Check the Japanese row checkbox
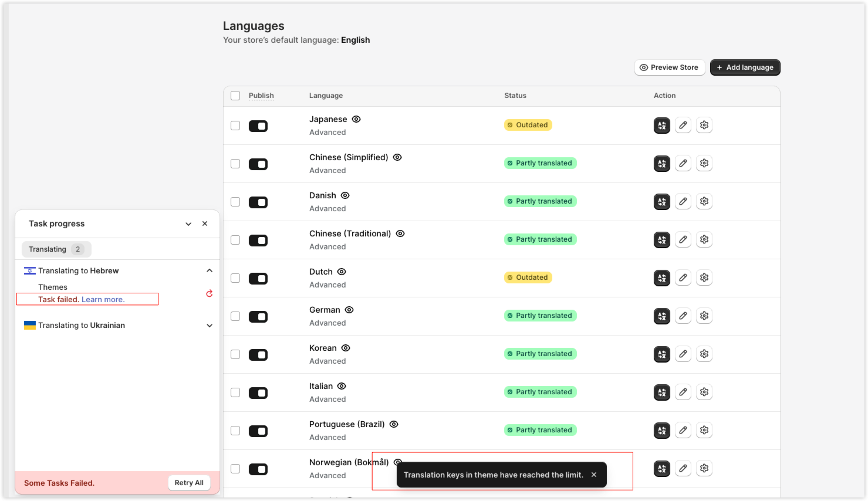Image resolution: width=868 pixels, height=501 pixels. click(x=235, y=126)
